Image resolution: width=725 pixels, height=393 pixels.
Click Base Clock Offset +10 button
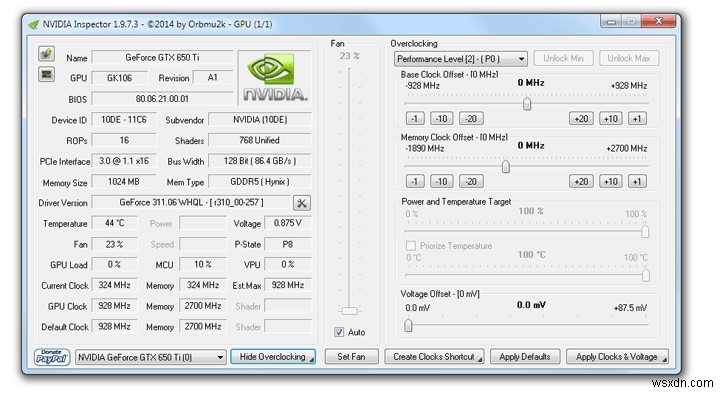(x=611, y=119)
